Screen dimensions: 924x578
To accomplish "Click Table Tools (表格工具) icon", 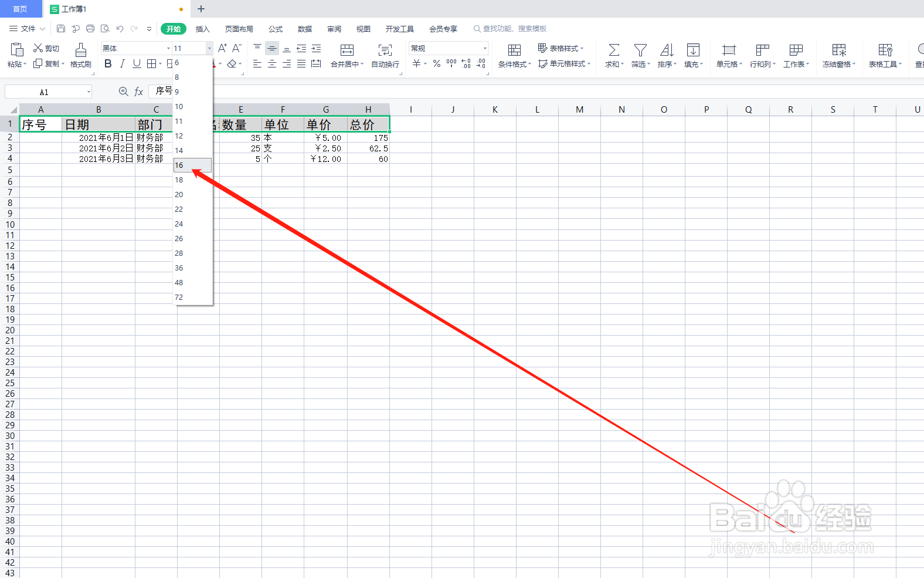I will (x=885, y=50).
